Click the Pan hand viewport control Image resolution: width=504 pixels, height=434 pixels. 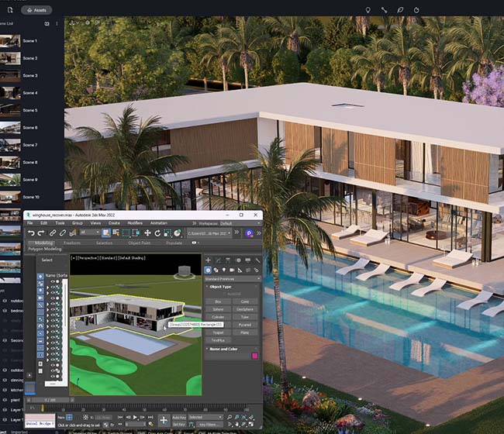237,425
